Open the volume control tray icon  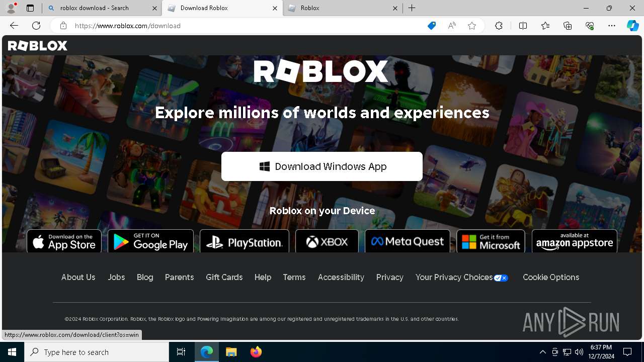[579, 352]
